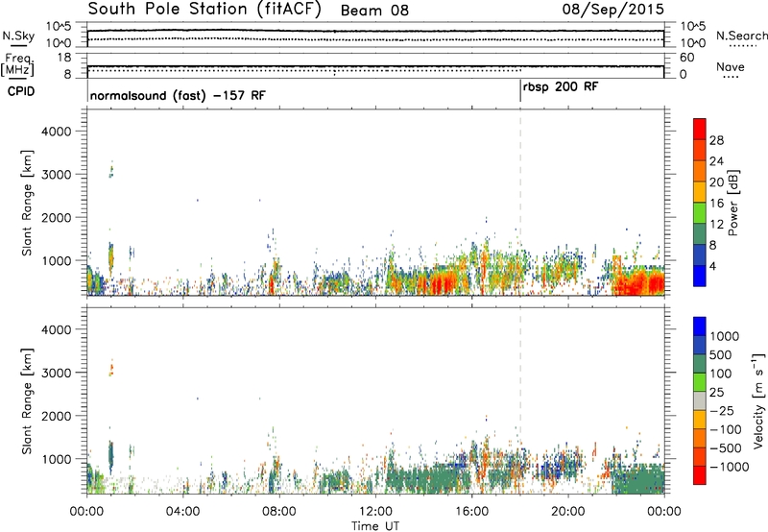Viewport: 768px width, 532px height.
Task: Pick the dark green swatch between 8 and 12 dB
Action: click(700, 233)
